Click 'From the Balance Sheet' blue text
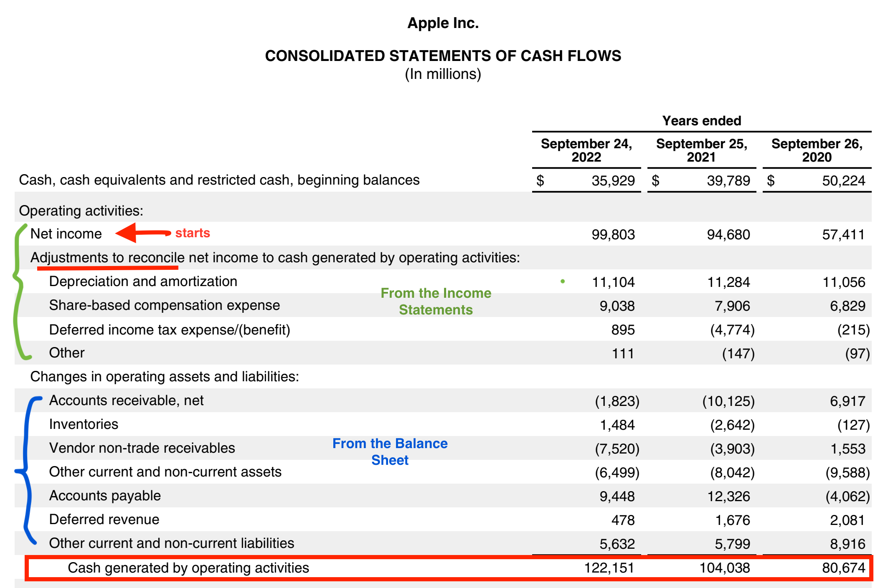 390,451
